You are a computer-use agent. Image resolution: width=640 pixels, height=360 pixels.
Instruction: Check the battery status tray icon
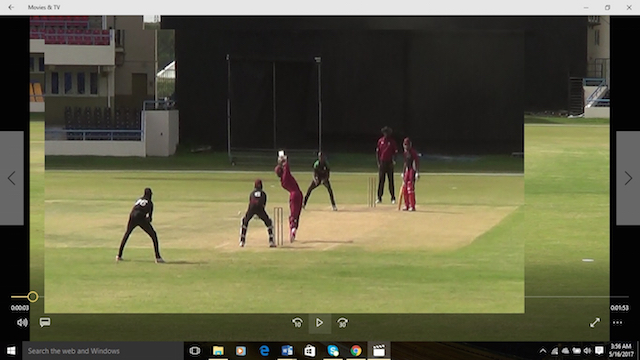576,351
